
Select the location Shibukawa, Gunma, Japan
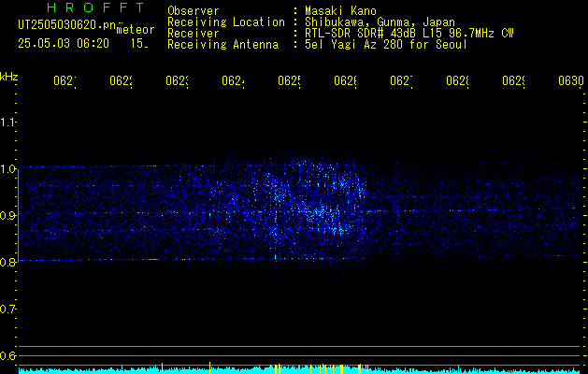tap(380, 22)
